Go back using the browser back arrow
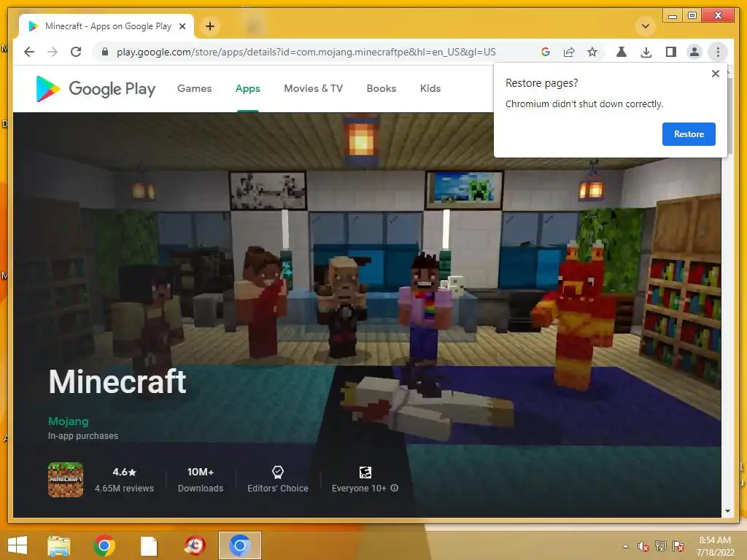Screen dimensions: 747x560 click(29, 52)
